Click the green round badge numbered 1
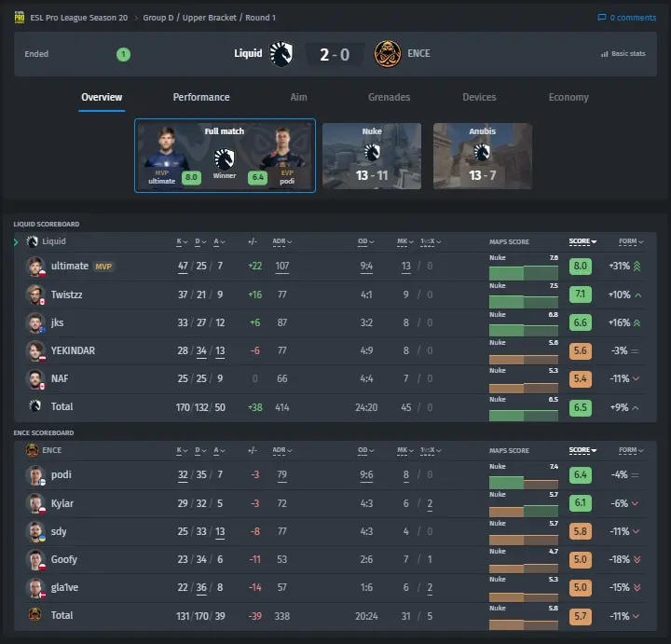 [123, 54]
